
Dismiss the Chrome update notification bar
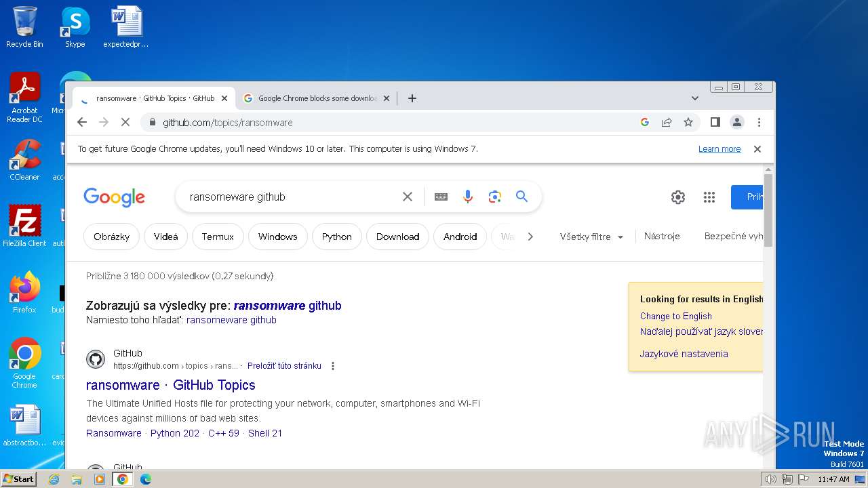pyautogui.click(x=757, y=149)
